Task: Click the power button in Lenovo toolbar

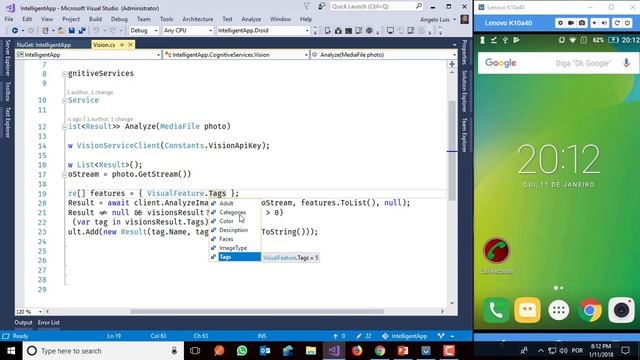Action: tap(627, 23)
